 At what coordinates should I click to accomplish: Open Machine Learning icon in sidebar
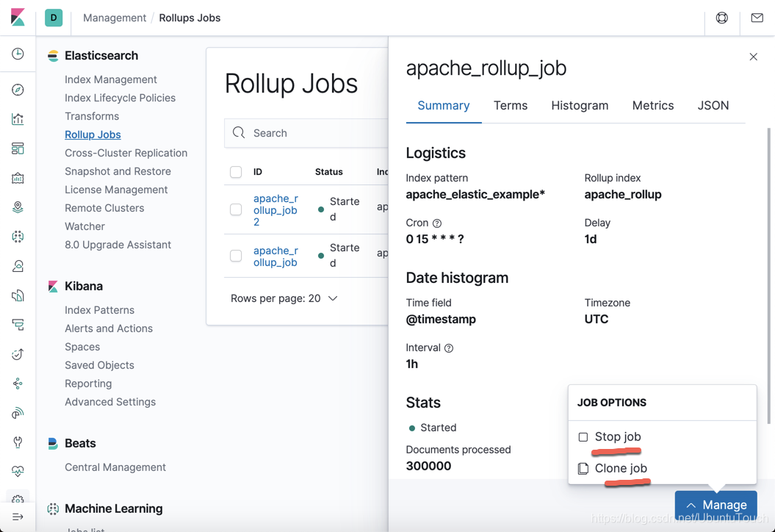[18, 237]
